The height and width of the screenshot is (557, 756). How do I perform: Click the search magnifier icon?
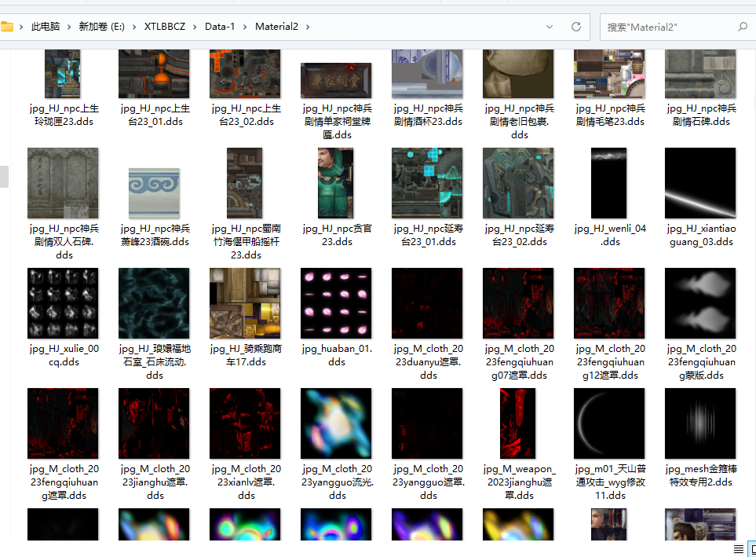coord(742,27)
